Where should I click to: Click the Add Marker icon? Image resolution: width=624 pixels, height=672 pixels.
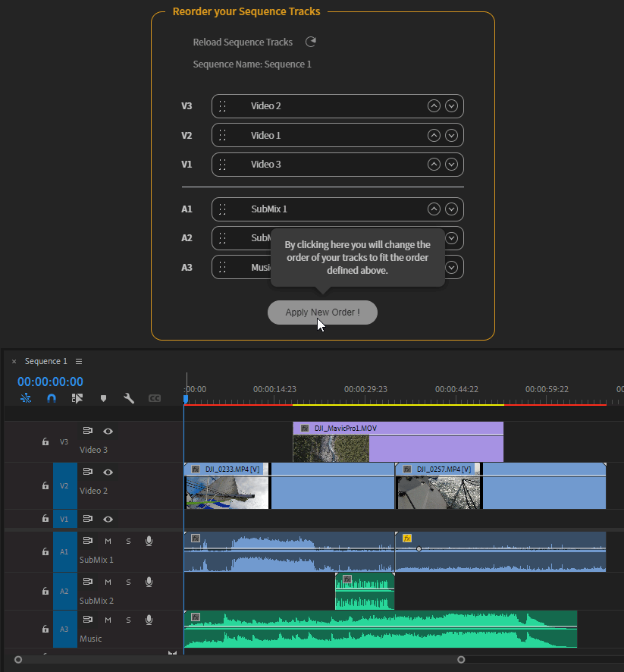(104, 397)
